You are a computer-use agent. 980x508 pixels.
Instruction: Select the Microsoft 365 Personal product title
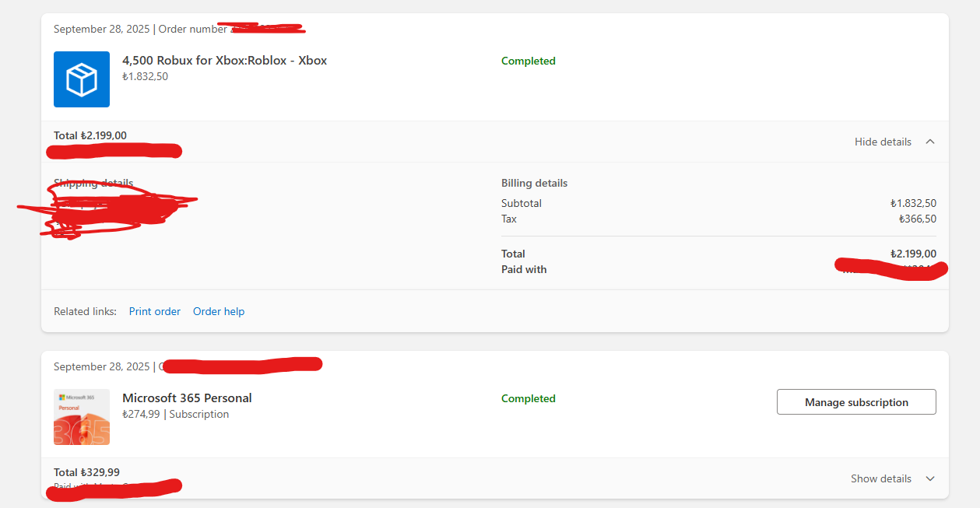pyautogui.click(x=187, y=398)
